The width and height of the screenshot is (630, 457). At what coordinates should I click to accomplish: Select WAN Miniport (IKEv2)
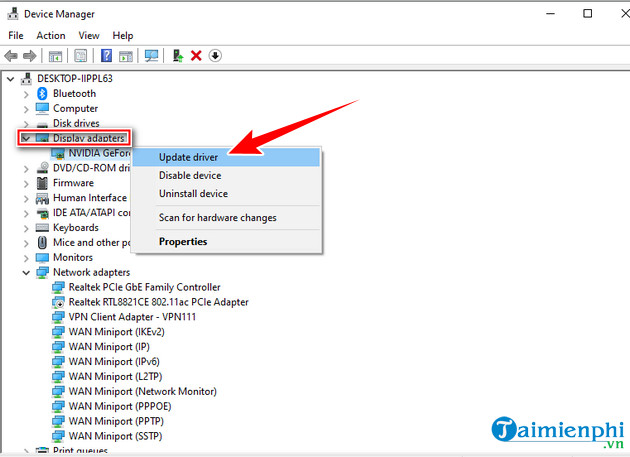(x=117, y=332)
